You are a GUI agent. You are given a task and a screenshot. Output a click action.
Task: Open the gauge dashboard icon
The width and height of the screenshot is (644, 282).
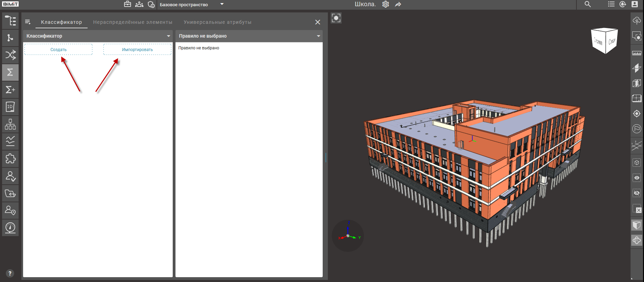(x=10, y=228)
